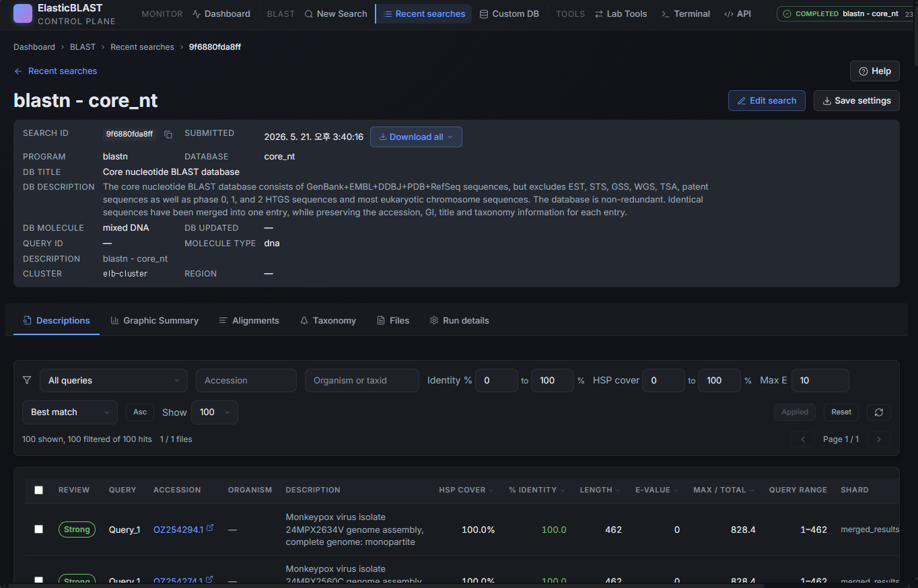Click the "Page 1 / 1" indicator

pos(841,439)
